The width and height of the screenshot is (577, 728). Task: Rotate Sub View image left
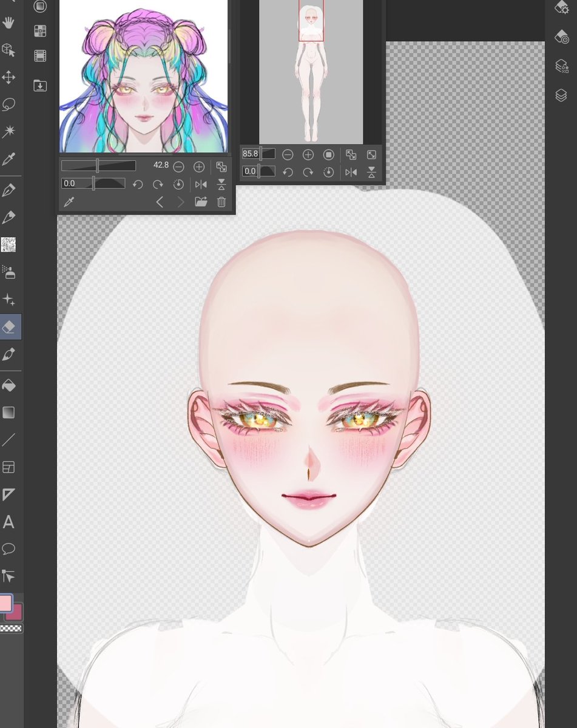tap(138, 184)
